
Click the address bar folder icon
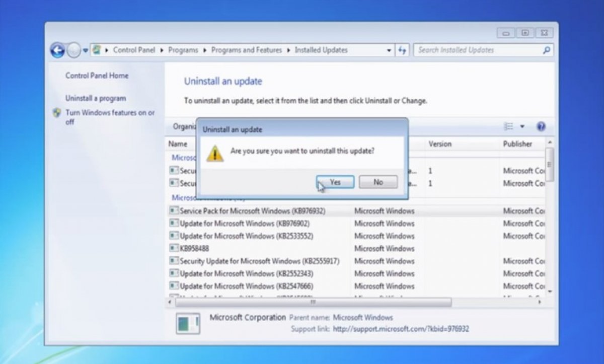point(97,50)
